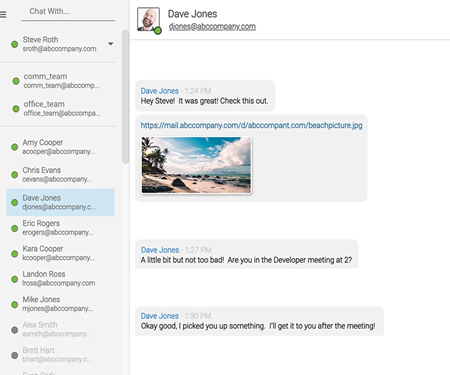450x375 pixels.
Task: Click Alex Smith's gray offline status dot
Action: tap(14, 330)
